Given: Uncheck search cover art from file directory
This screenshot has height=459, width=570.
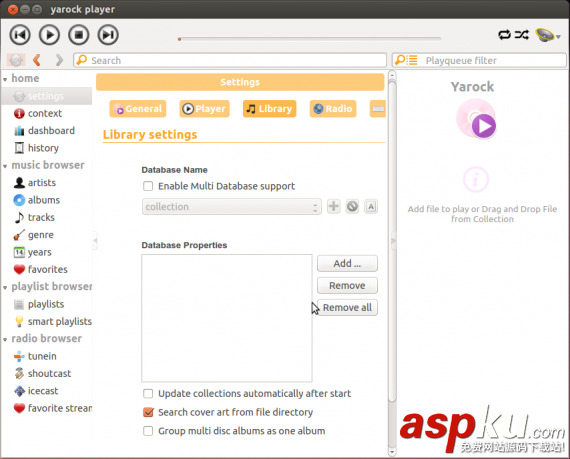Looking at the screenshot, I should point(148,412).
